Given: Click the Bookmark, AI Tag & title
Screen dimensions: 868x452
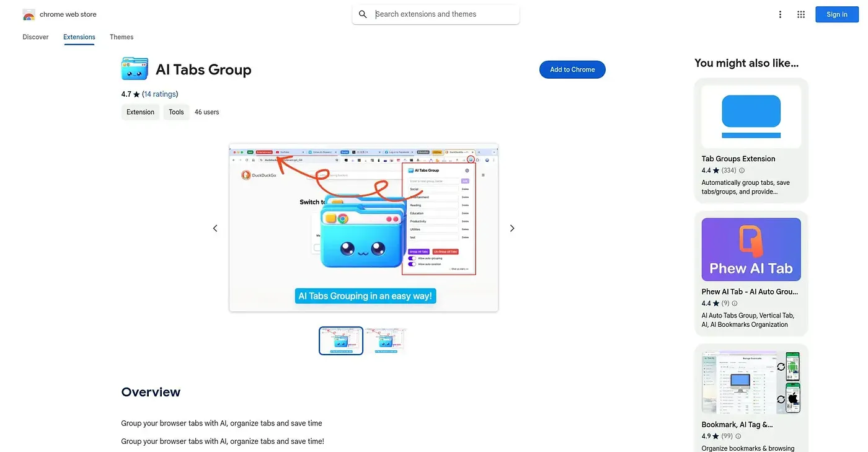Looking at the screenshot, I should pyautogui.click(x=737, y=425).
